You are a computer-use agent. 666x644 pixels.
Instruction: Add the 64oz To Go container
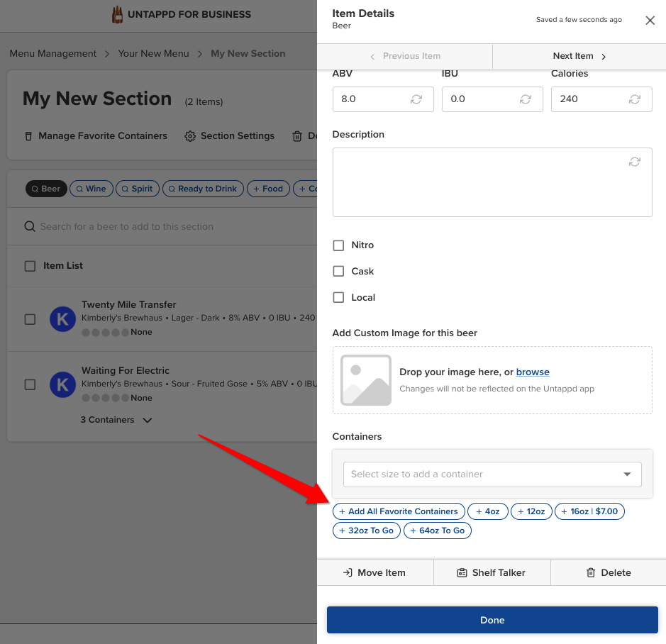438,531
